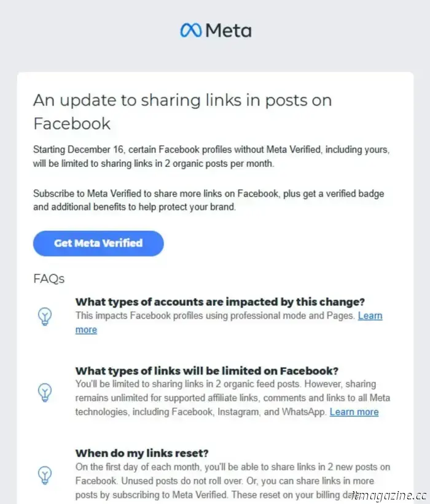Open the Learn more link about limited links
The width and height of the screenshot is (430, 504).
[x=354, y=412]
